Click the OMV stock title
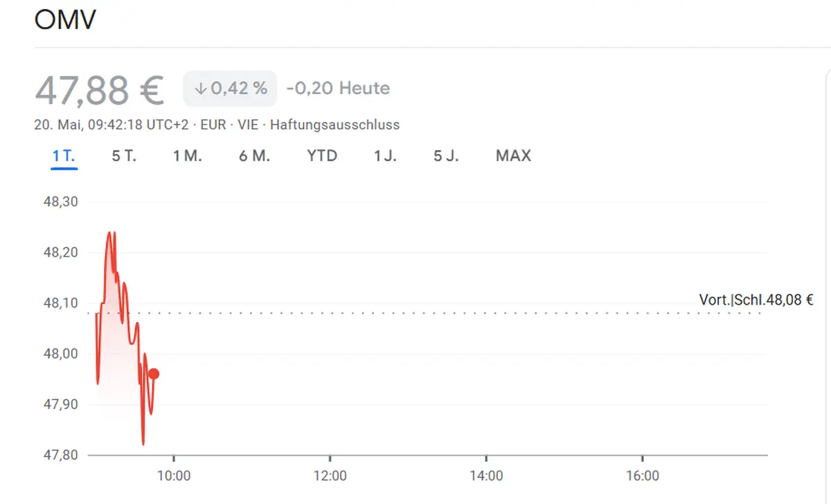 pyautogui.click(x=65, y=20)
